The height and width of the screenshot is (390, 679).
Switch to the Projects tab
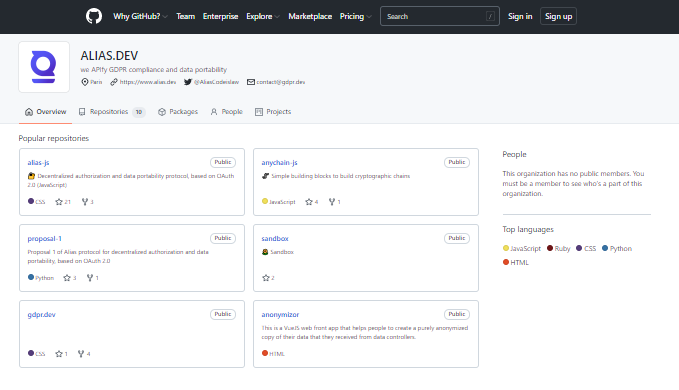[273, 112]
